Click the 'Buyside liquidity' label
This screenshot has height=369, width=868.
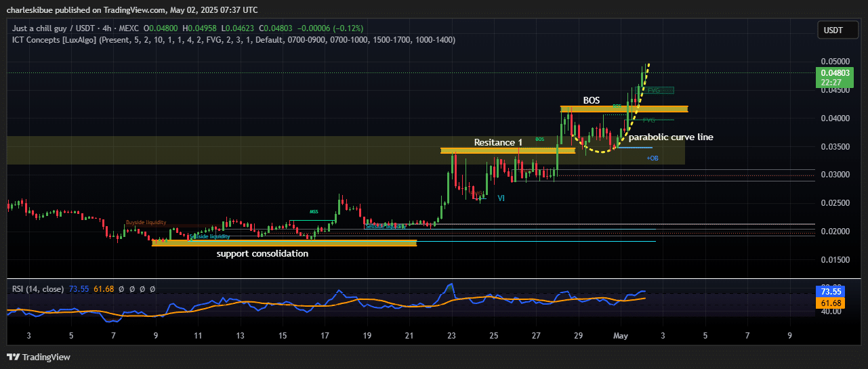point(145,223)
